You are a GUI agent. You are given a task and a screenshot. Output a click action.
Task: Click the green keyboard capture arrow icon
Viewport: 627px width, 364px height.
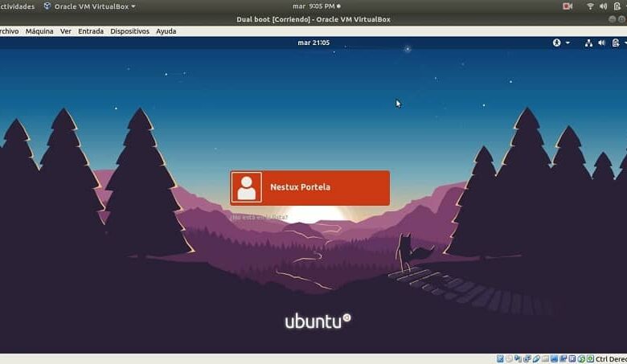tap(590, 359)
